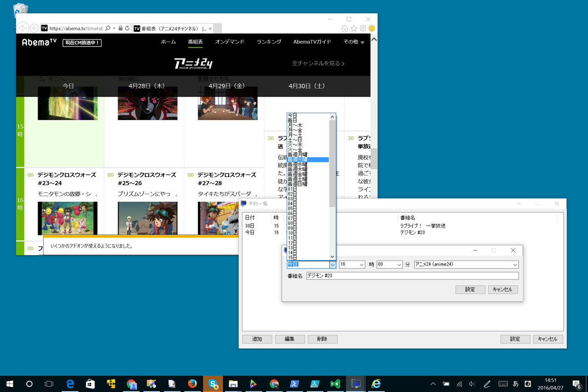
Task: Open the Recycle Bin on desktop
Action: click(x=21, y=12)
